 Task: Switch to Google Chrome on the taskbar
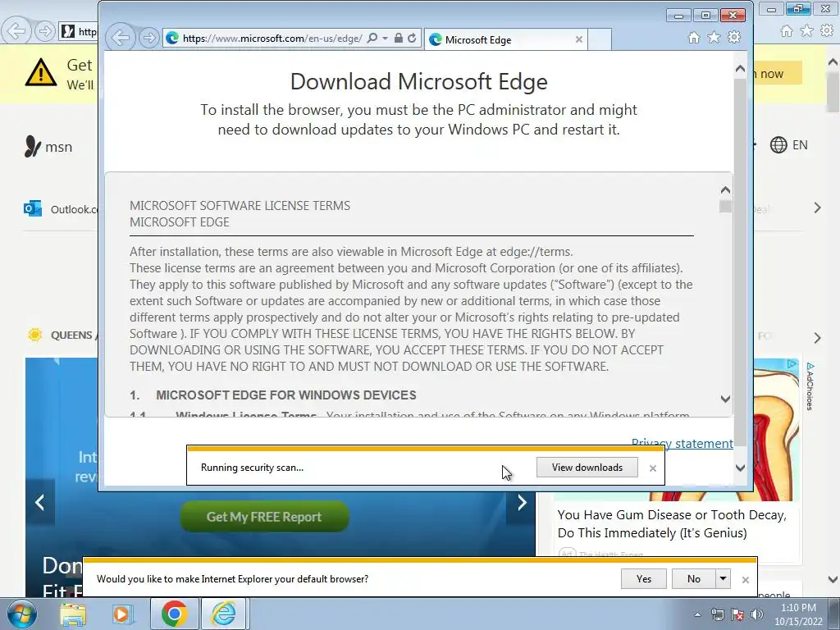coord(174,614)
